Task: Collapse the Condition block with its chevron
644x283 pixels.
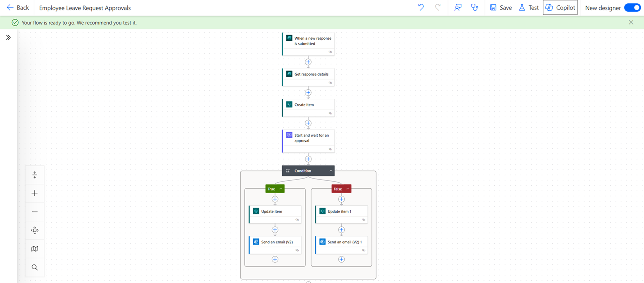Action: tap(331, 171)
